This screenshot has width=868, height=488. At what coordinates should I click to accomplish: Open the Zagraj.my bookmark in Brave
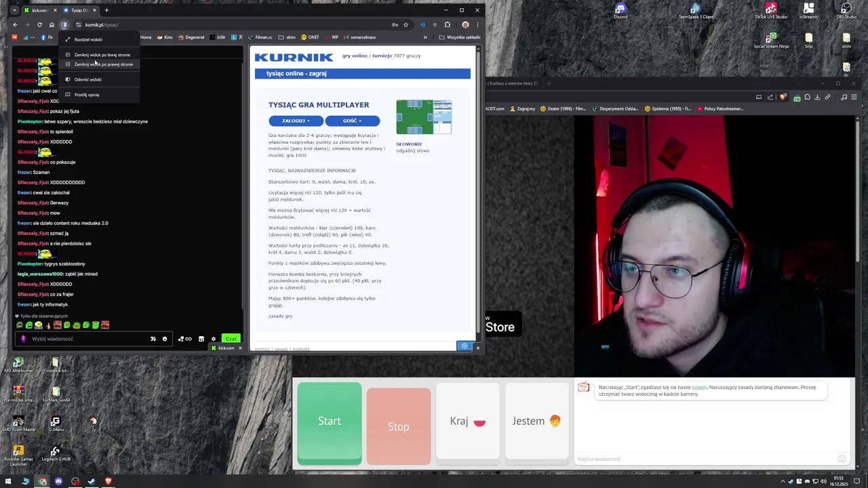coord(522,108)
